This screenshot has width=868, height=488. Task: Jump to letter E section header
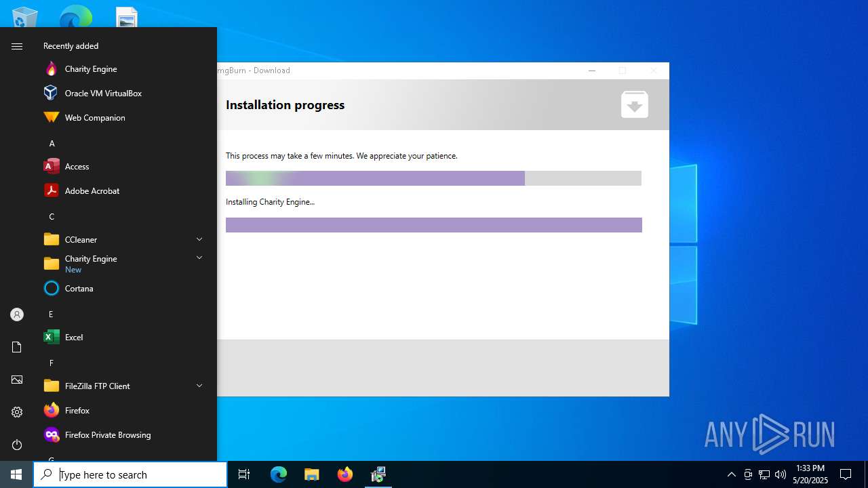tap(51, 314)
